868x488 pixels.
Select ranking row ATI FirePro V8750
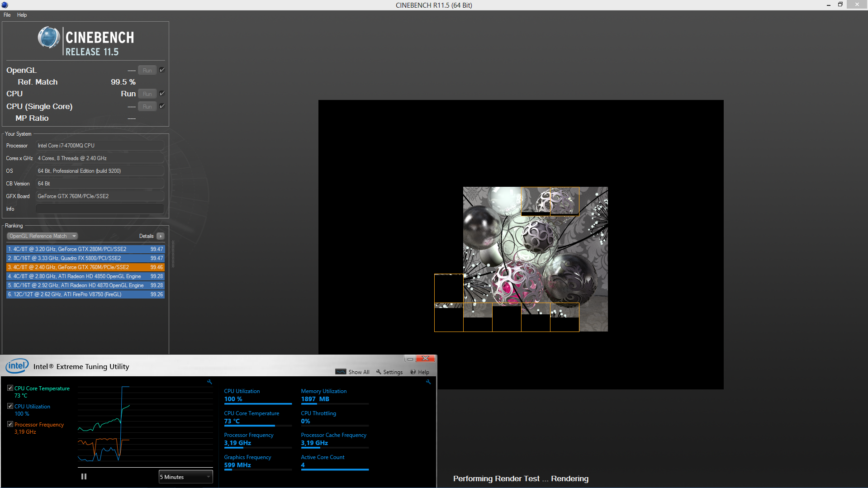85,294
